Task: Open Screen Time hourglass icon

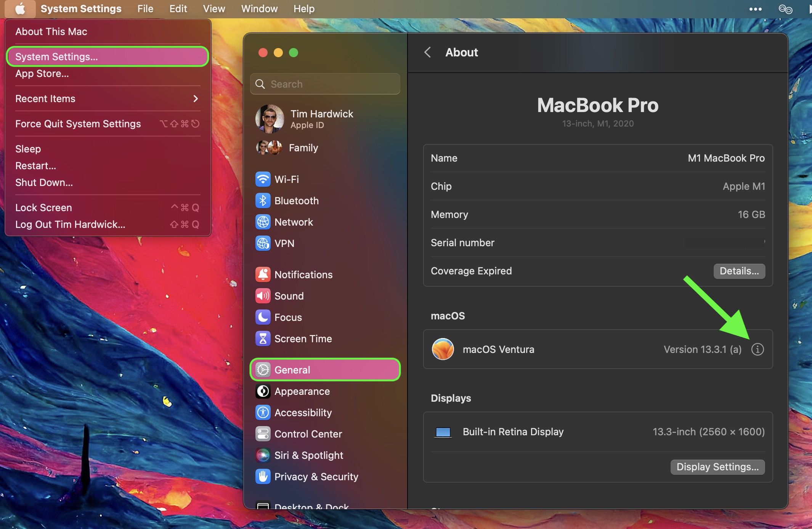Action: [263, 339]
